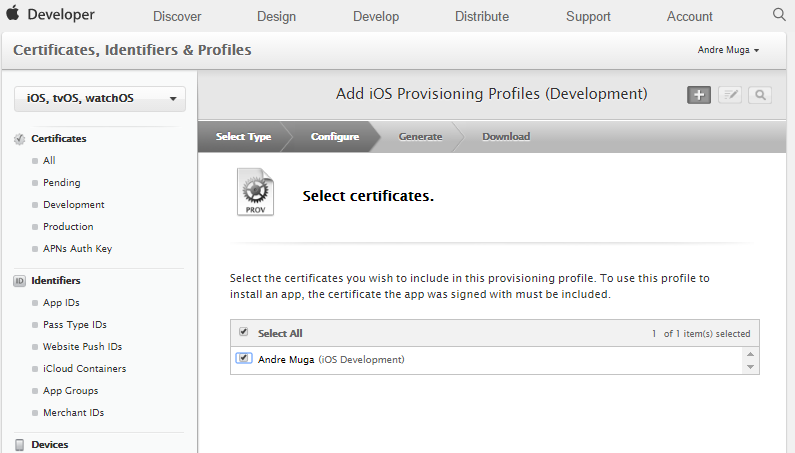Open App IDs in sidebar

(x=61, y=303)
